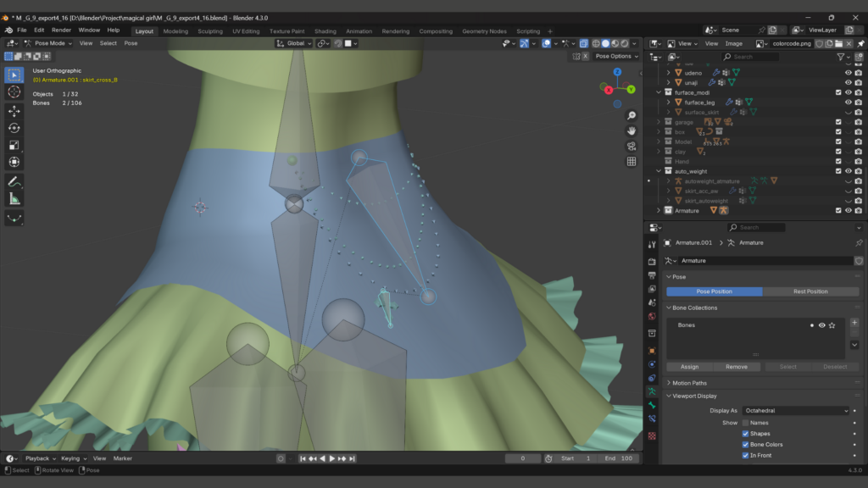The height and width of the screenshot is (488, 868).
Task: Open the Display As Octahedral dropdown
Action: click(795, 411)
